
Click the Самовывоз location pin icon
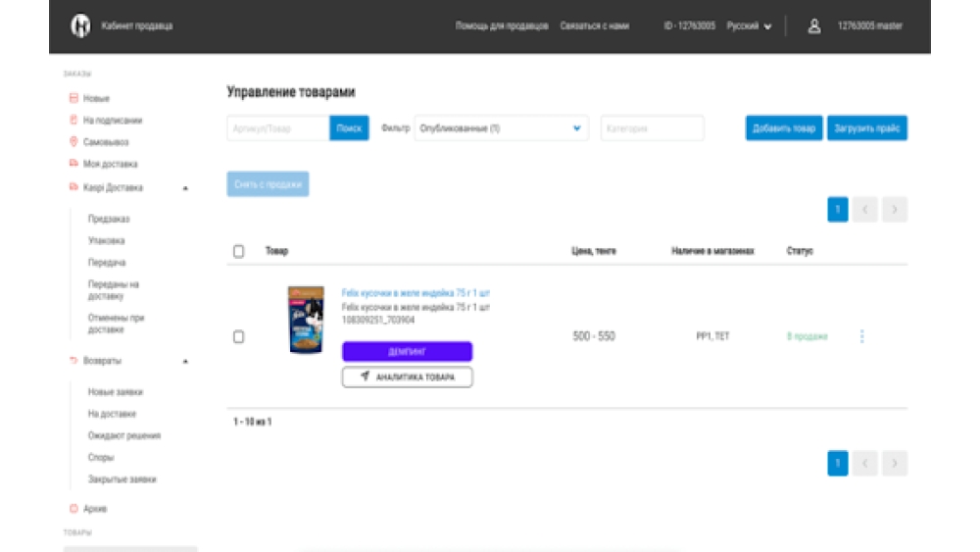[73, 141]
